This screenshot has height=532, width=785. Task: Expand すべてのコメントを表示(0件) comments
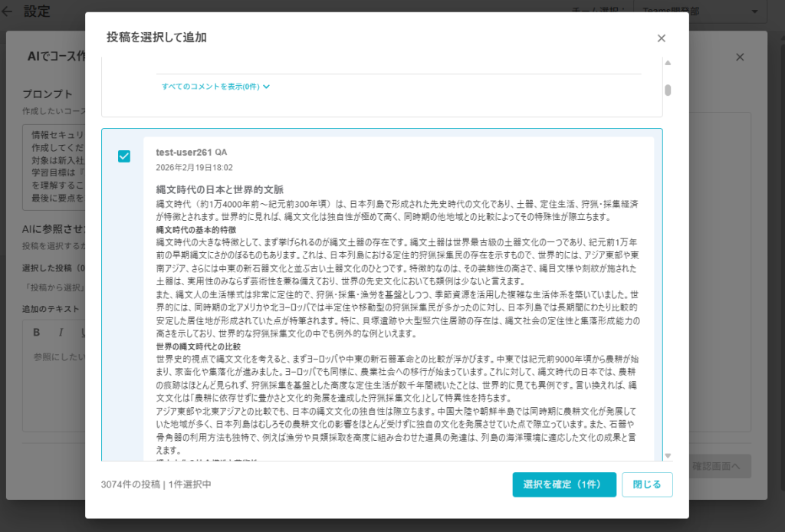click(215, 87)
